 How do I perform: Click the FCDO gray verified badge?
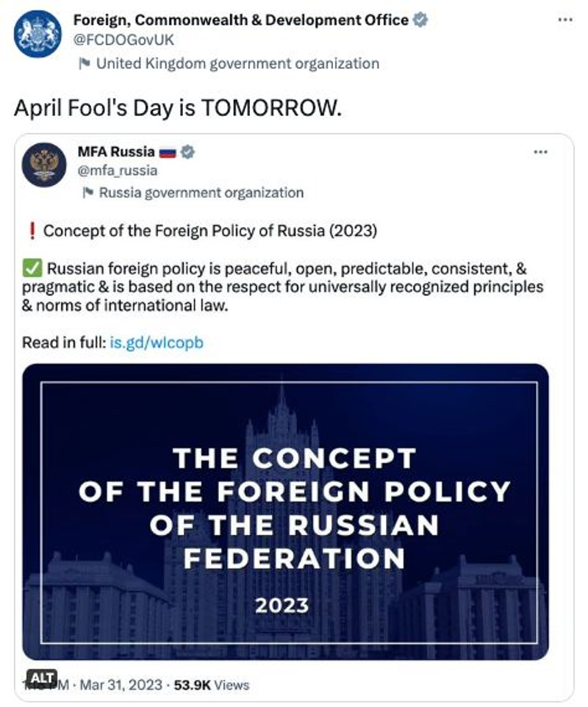pos(420,20)
